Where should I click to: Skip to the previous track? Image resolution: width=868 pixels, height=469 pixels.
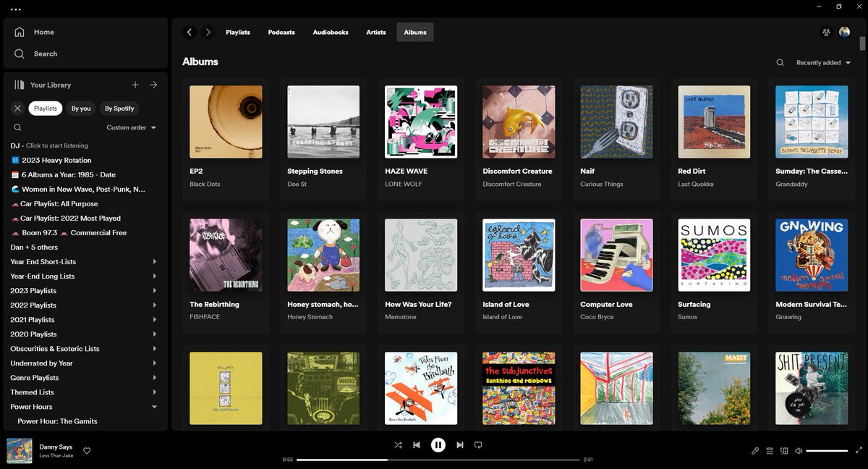[x=417, y=445]
